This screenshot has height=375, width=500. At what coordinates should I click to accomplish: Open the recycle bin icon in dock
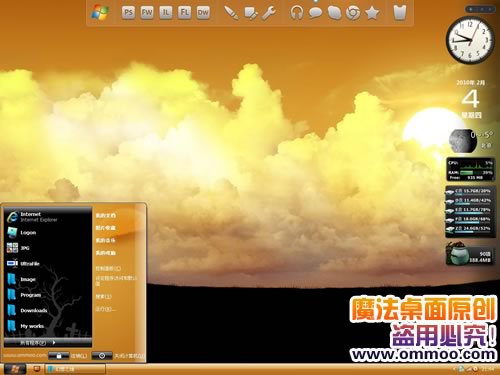399,13
